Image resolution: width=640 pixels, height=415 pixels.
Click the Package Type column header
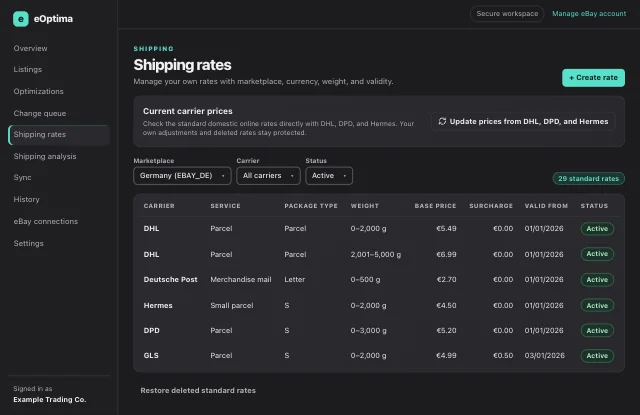pos(311,206)
